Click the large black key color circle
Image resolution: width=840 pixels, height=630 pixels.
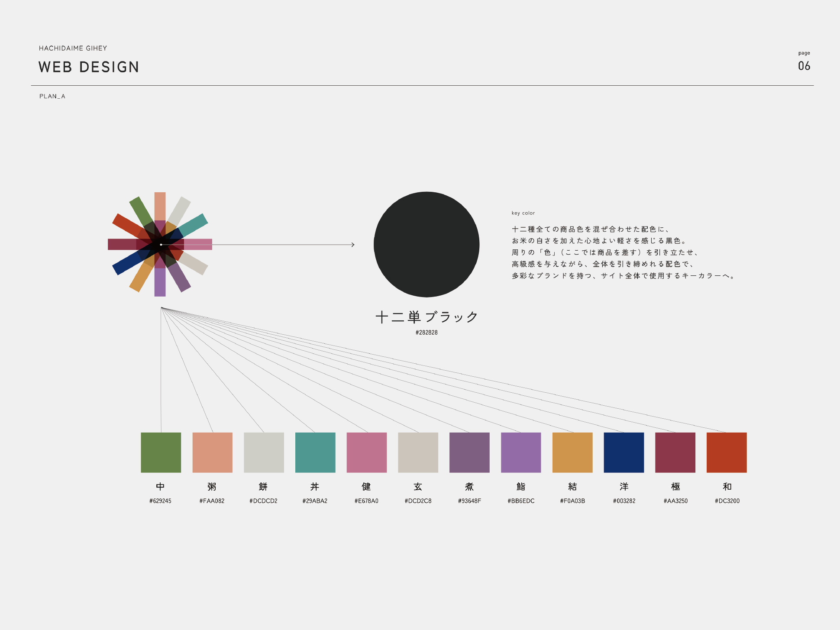click(426, 244)
